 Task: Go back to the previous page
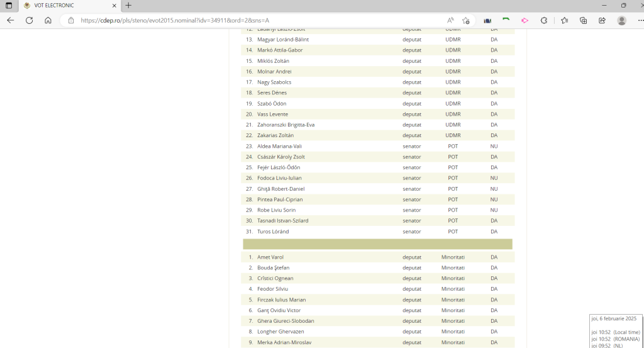pos(10,20)
